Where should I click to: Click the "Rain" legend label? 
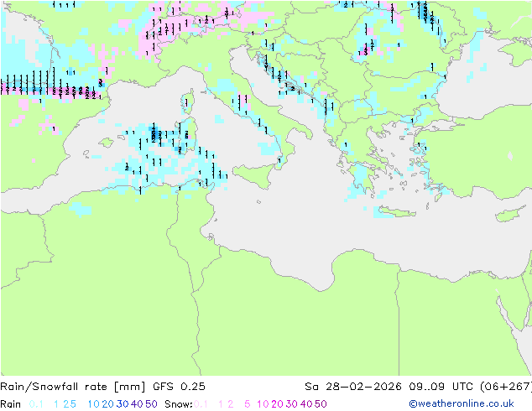11,404
